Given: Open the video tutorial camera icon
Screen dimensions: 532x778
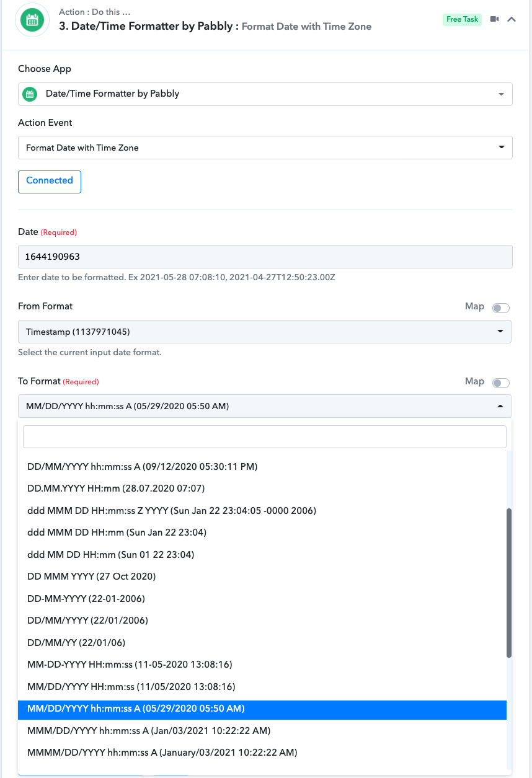Looking at the screenshot, I should point(494,19).
